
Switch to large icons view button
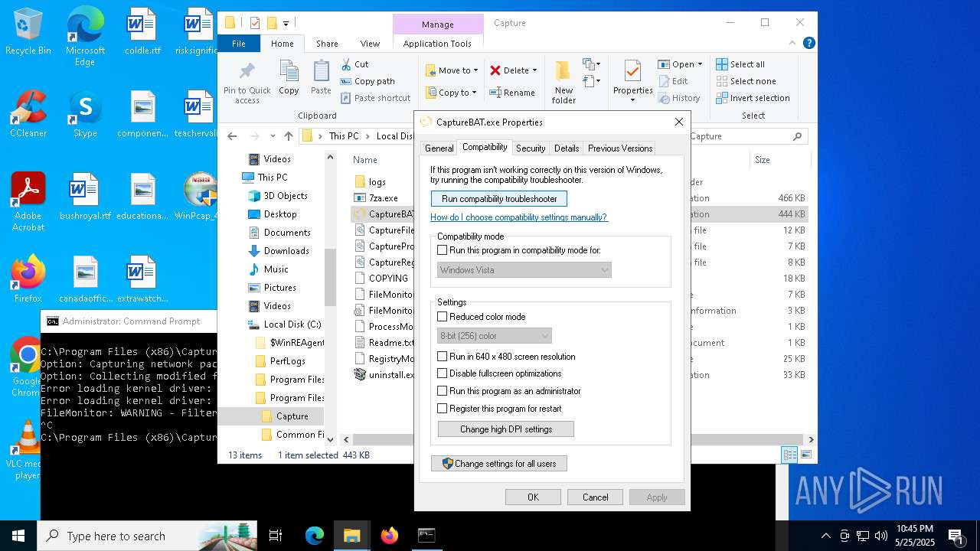point(805,455)
